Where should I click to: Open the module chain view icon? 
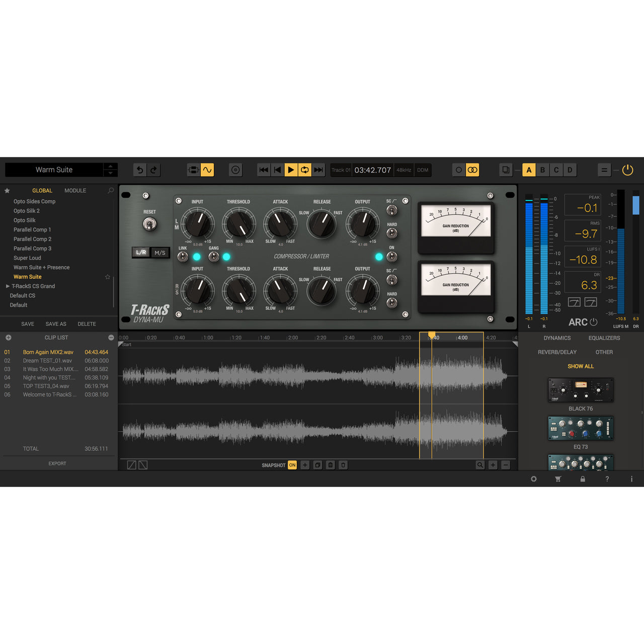click(x=194, y=170)
